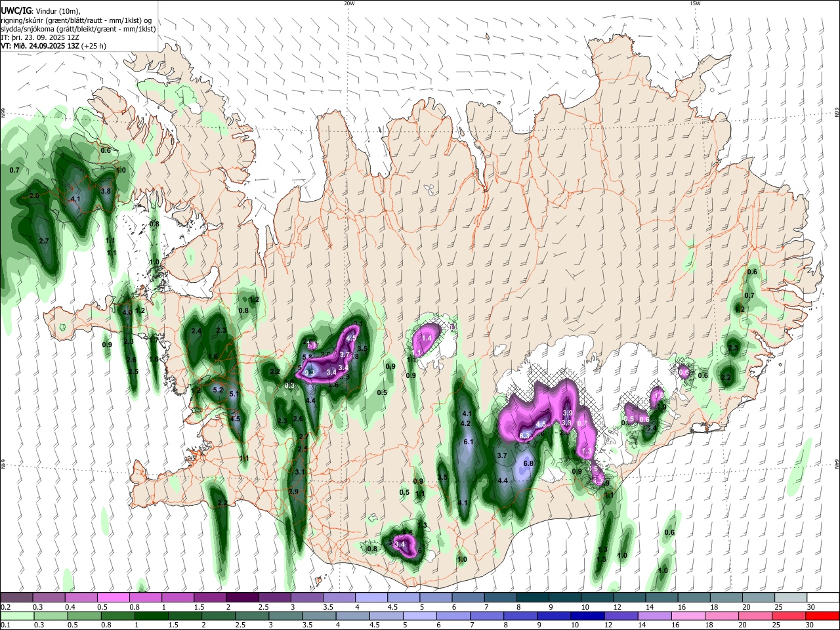
Task: Click bottom legend navy blue swatch between 10 and 12
Action: [587, 616]
